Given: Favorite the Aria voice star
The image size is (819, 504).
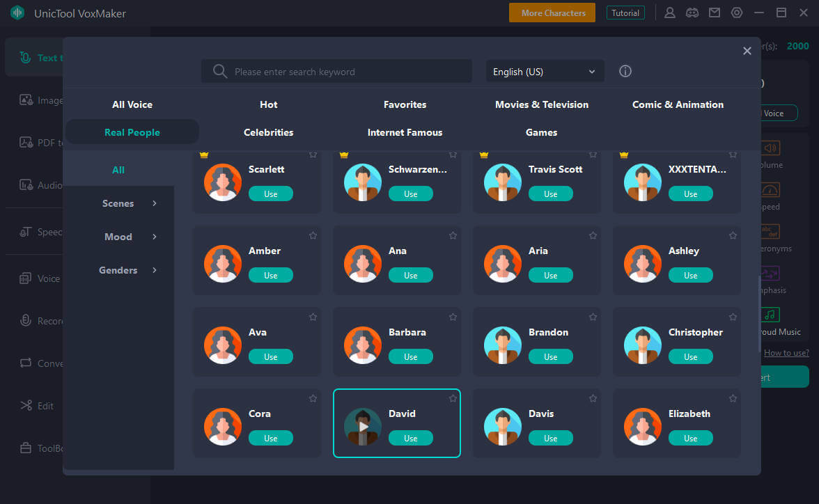Looking at the screenshot, I should [593, 235].
